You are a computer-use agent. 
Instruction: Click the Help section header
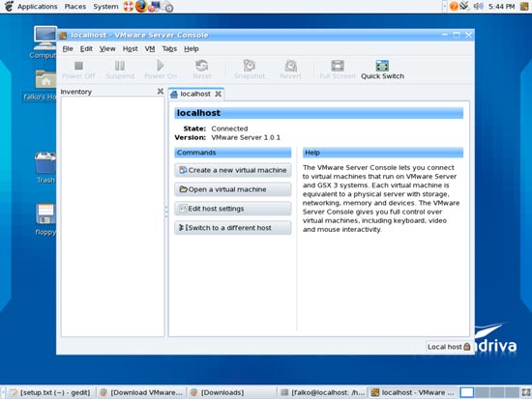click(383, 153)
